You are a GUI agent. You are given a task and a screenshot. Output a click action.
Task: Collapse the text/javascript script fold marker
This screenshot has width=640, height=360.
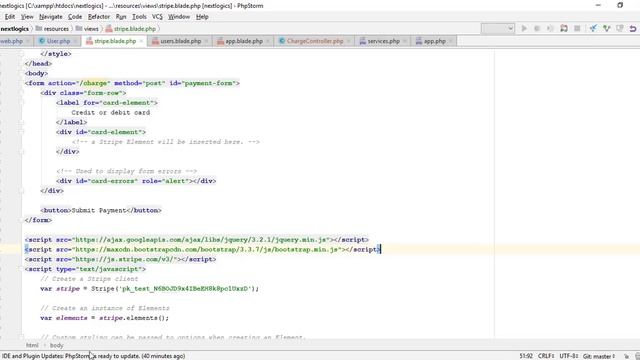point(21,269)
